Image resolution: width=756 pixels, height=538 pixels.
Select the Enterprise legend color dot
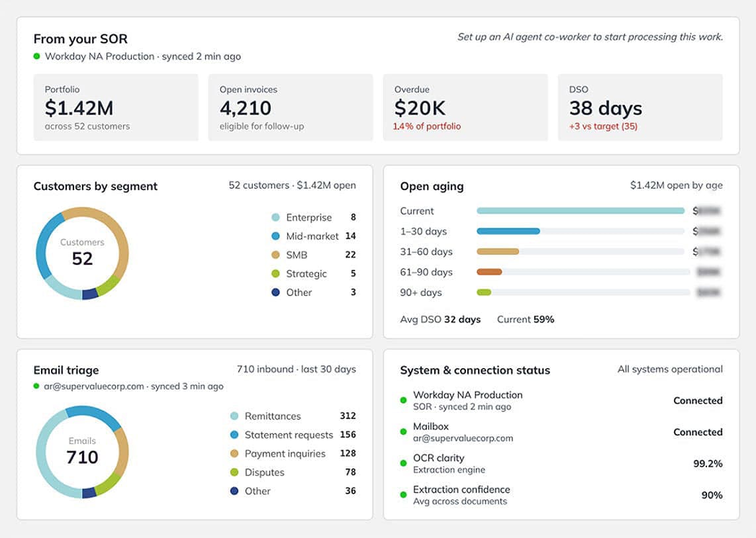[x=275, y=218]
